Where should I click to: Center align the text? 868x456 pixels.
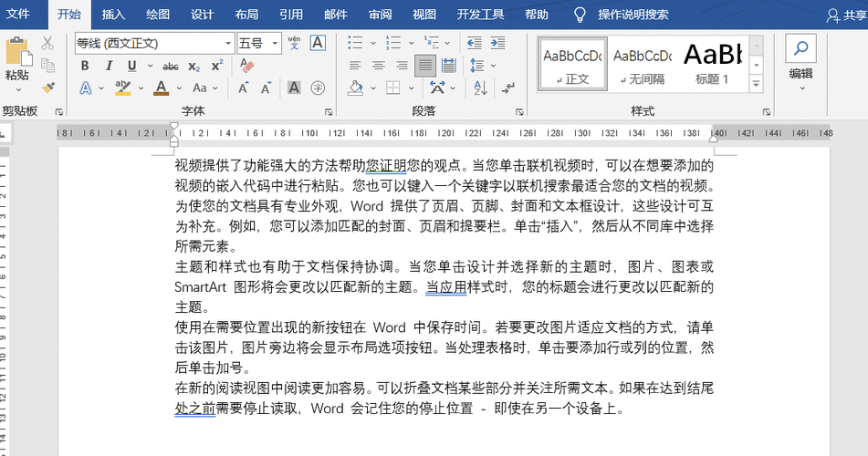coord(379,66)
